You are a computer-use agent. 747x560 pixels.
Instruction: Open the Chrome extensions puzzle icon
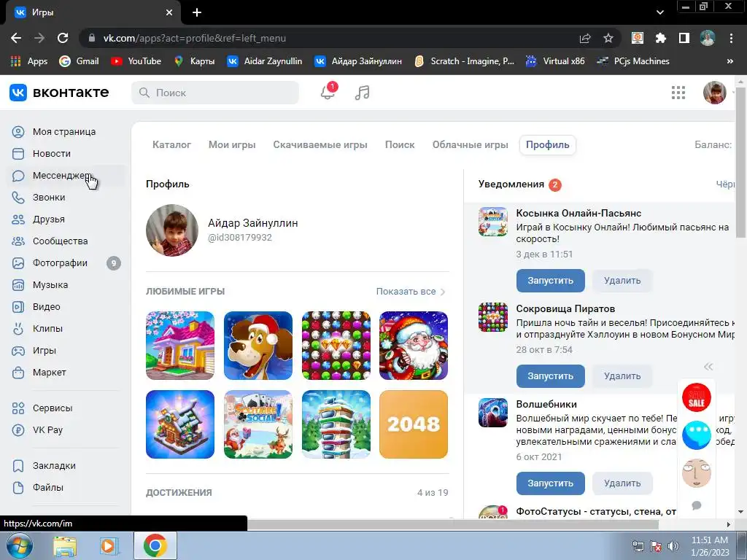[x=660, y=38]
